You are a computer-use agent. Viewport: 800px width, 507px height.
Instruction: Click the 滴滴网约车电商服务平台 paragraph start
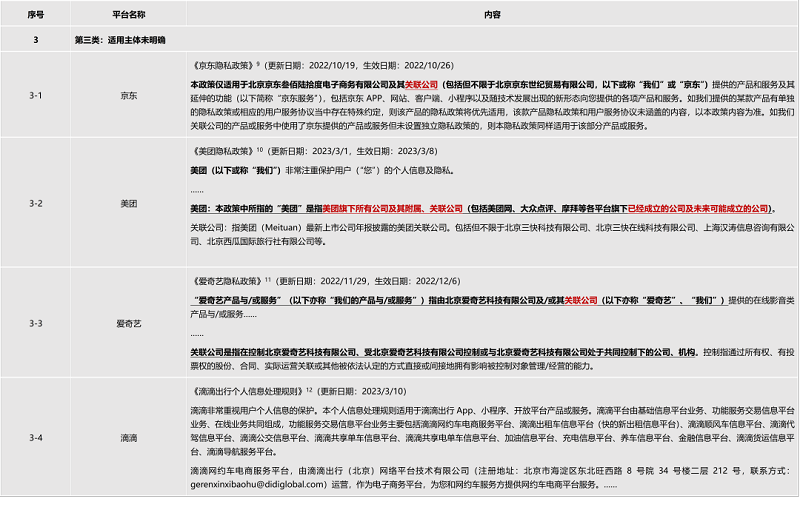240,470
